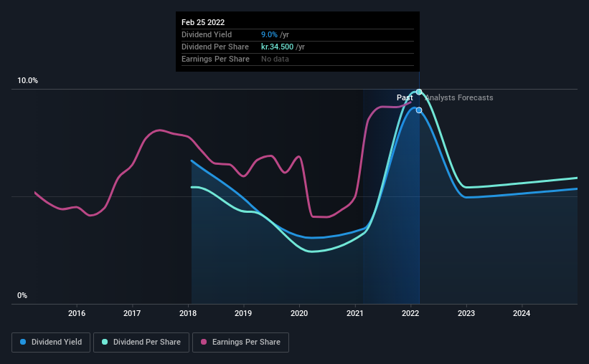Click the 2017 x-axis label
The image size is (589, 364).
click(x=132, y=313)
